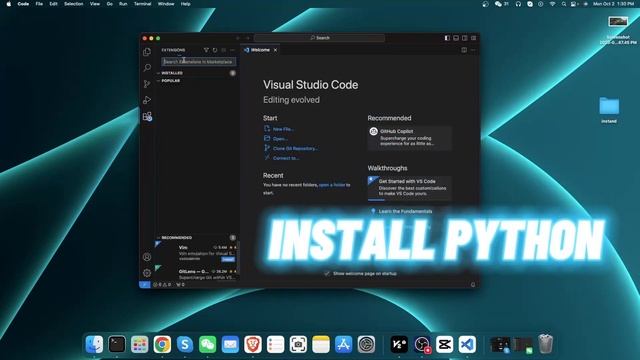Click the remote window indicator in status bar
640x360 pixels.
pos(144,284)
